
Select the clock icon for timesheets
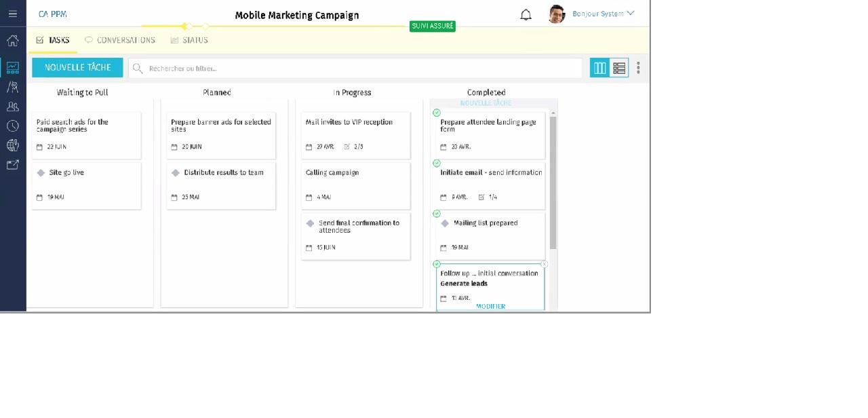pos(12,126)
